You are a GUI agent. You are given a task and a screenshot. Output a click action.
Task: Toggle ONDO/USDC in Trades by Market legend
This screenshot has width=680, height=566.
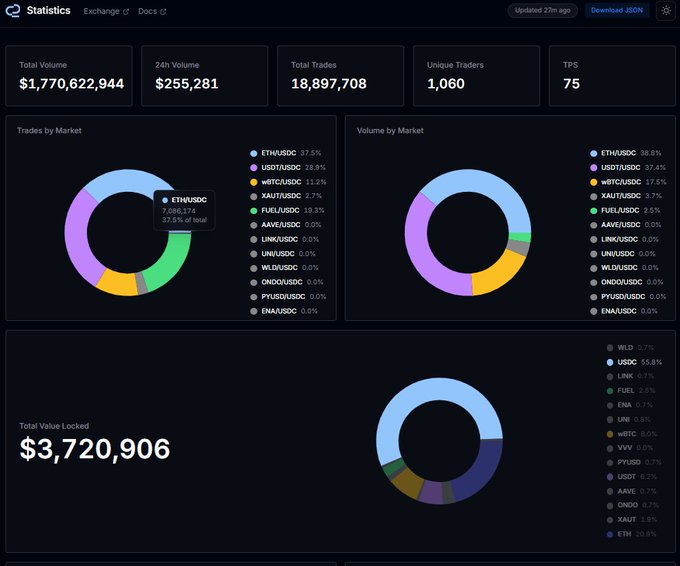(287, 282)
